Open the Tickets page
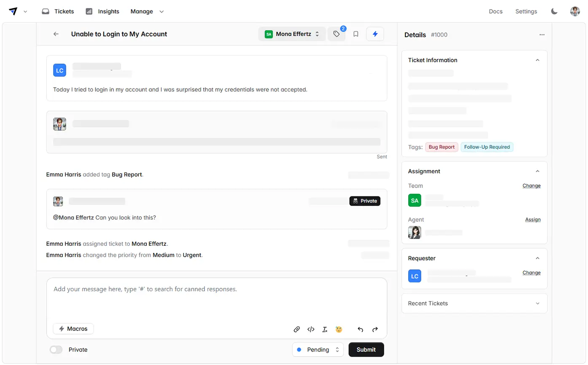The width and height of the screenshot is (588, 365). tap(58, 11)
